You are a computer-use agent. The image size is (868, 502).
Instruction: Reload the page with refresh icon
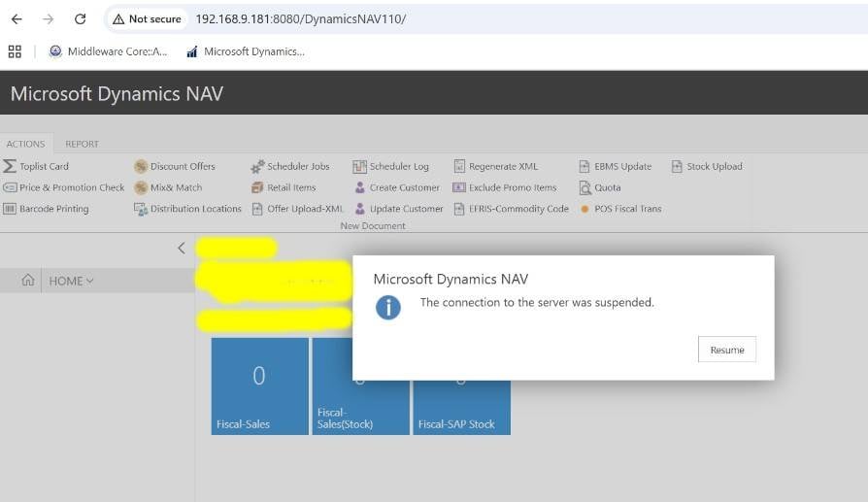(x=81, y=18)
